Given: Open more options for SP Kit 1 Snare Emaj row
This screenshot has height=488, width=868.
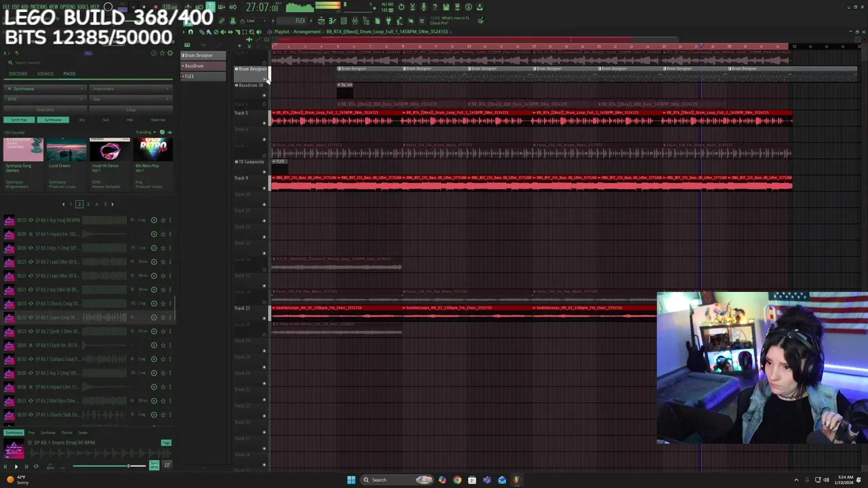Looking at the screenshot, I should (170, 317).
